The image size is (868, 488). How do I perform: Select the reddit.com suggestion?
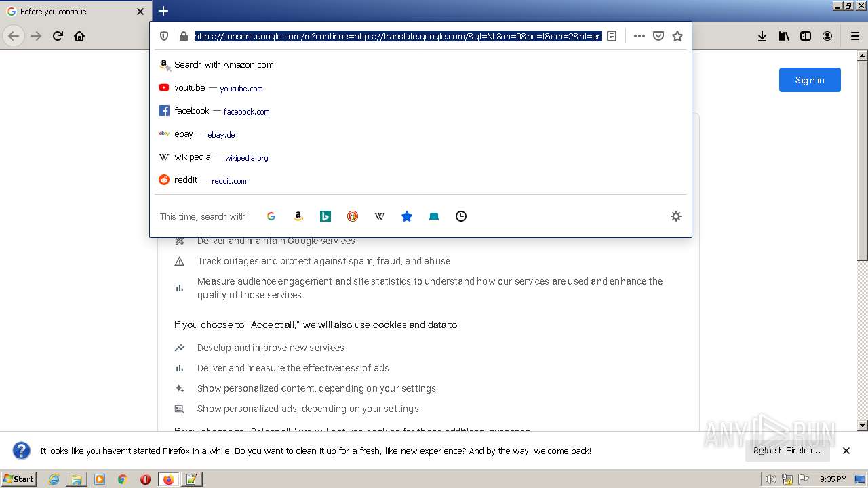coord(420,180)
